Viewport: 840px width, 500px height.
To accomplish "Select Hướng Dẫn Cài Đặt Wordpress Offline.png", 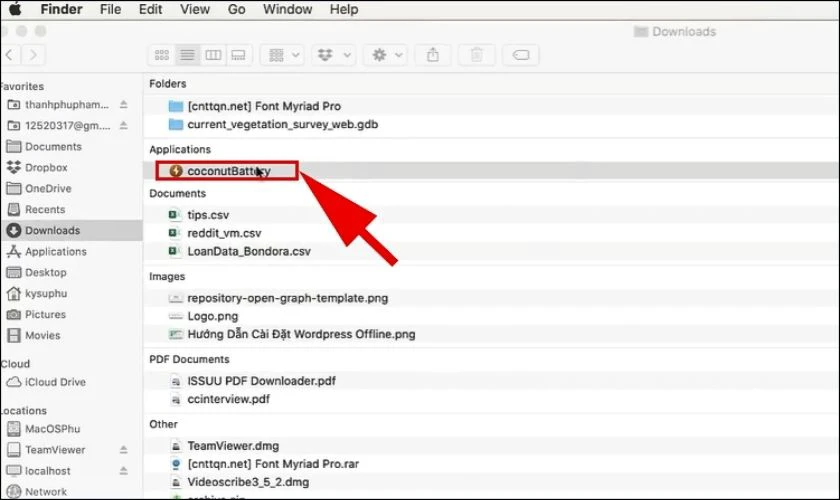I will (x=292, y=334).
